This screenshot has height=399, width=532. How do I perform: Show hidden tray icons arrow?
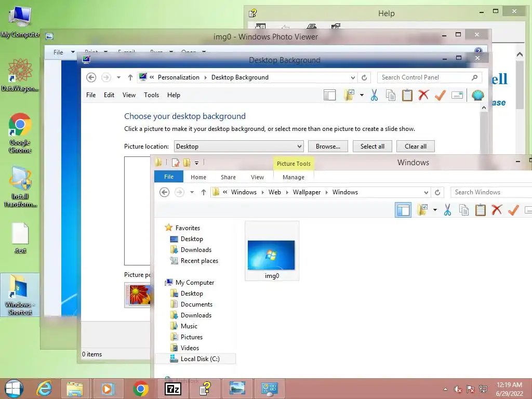[x=445, y=389]
